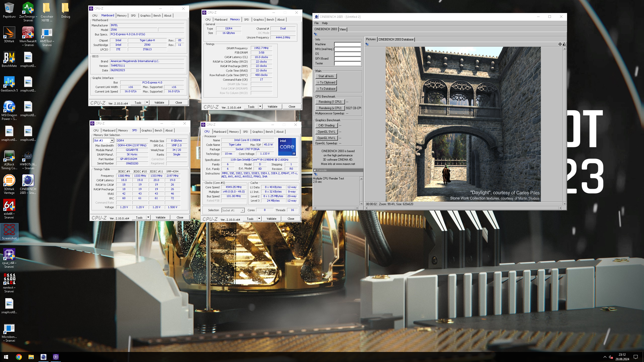Launch MSI Dragon Power shortcut
Image resolution: width=644 pixels, height=362 pixels.
9,110
